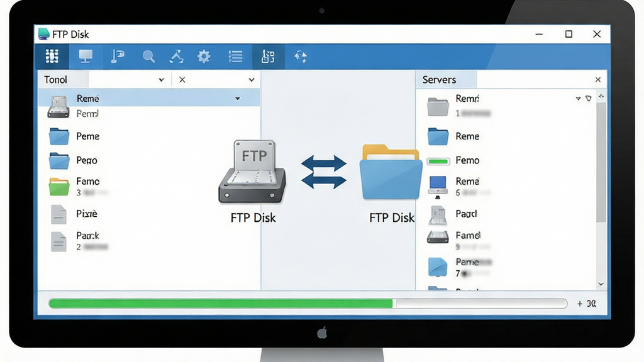Screen dimensions: 644x362
Task: Click the large FTP drive icon
Action: 252,172
